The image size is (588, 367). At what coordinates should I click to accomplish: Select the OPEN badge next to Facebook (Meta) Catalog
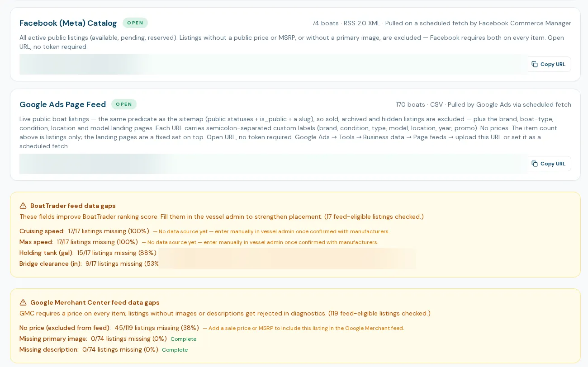pyautogui.click(x=135, y=23)
